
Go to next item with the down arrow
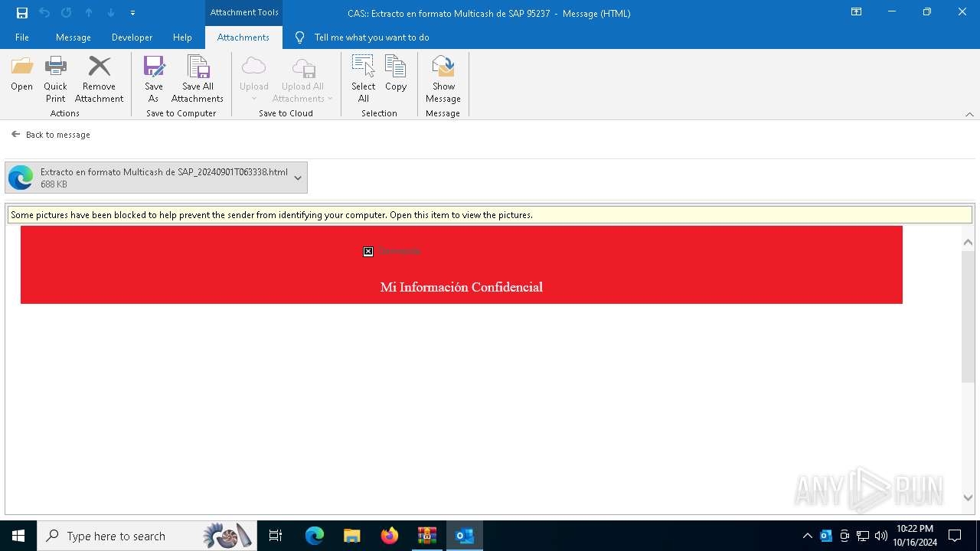click(x=111, y=13)
